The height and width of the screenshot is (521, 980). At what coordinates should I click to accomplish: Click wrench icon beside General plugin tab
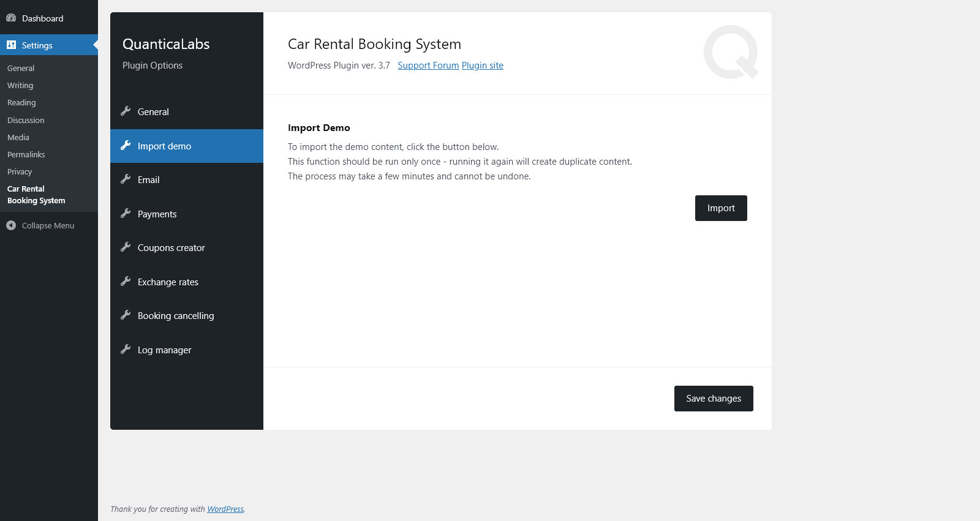coord(126,111)
